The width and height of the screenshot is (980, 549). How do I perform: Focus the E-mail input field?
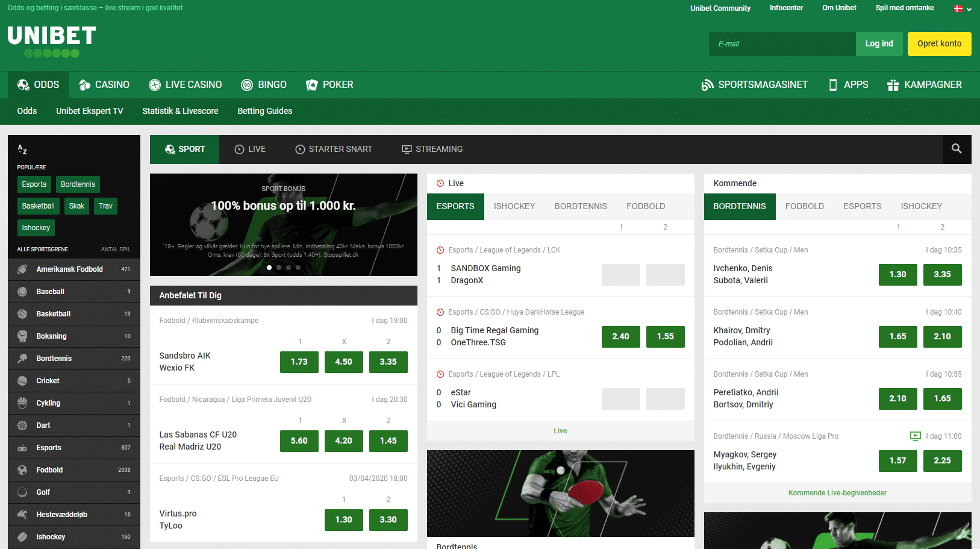782,44
